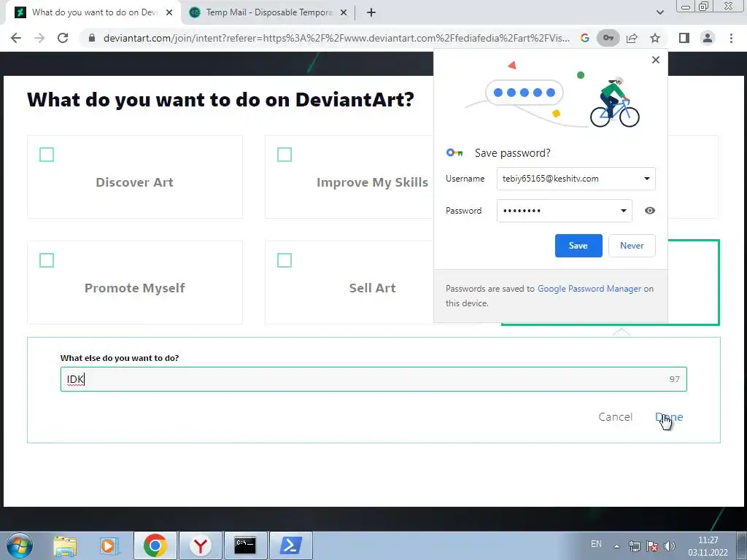Switch to the DeviantArt tab
Image resolution: width=747 pixels, height=560 pixels.
(x=94, y=13)
